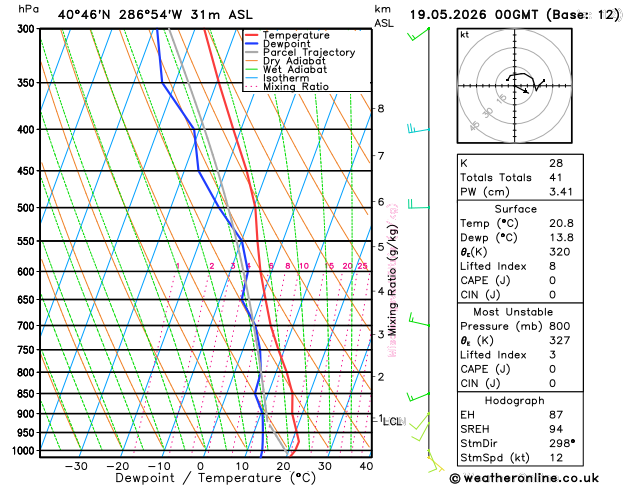This screenshot has width=629, height=486.
Task: Click the K index value 28
Action: click(x=556, y=163)
